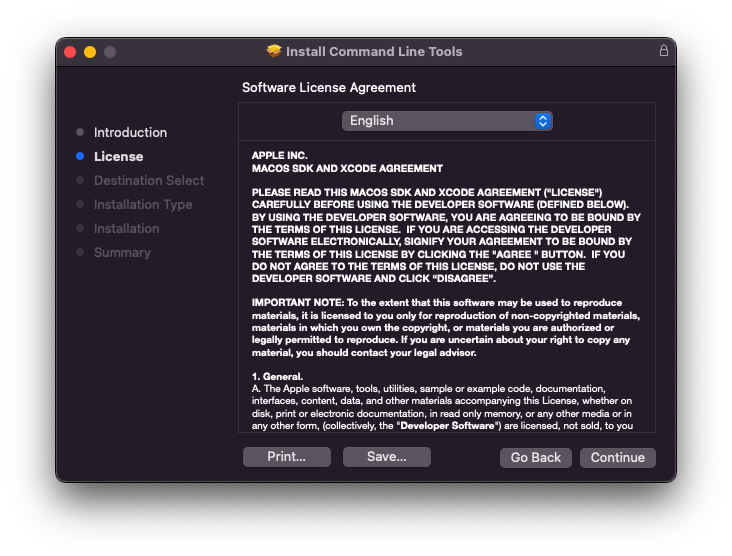Select the Introduction step in the sidebar
The image size is (732, 556).
130,133
